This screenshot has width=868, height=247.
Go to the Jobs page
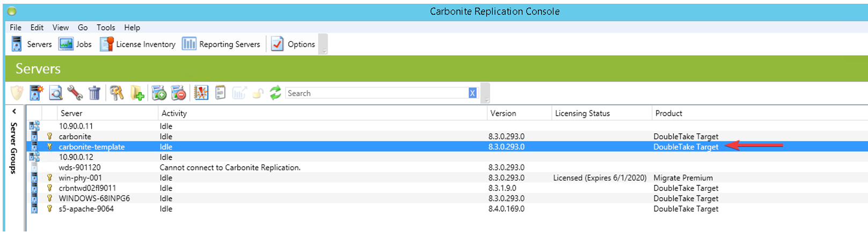click(76, 44)
